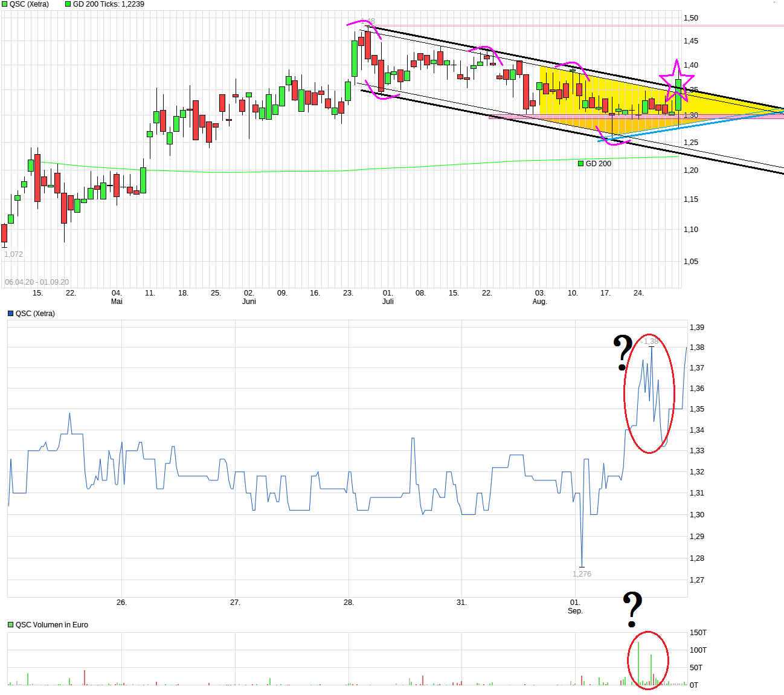The width and height of the screenshot is (784, 695).
Task: Click the Juli label on the time axis
Action: click(x=388, y=300)
